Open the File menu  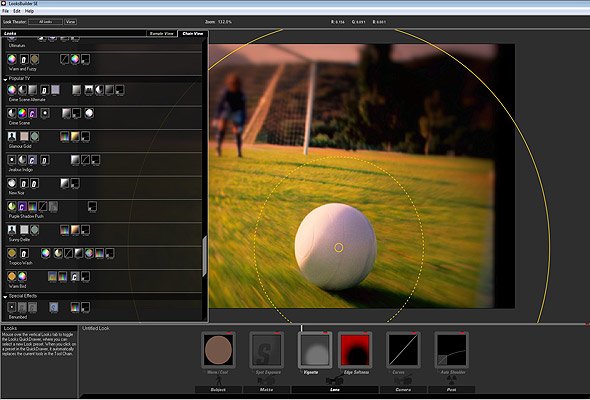(5, 11)
